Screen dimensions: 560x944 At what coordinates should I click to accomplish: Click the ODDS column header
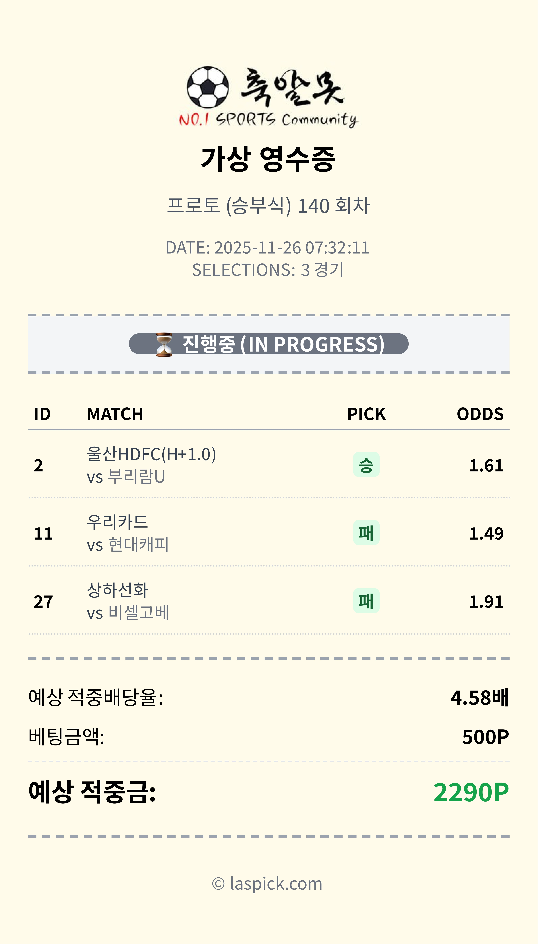[480, 414]
